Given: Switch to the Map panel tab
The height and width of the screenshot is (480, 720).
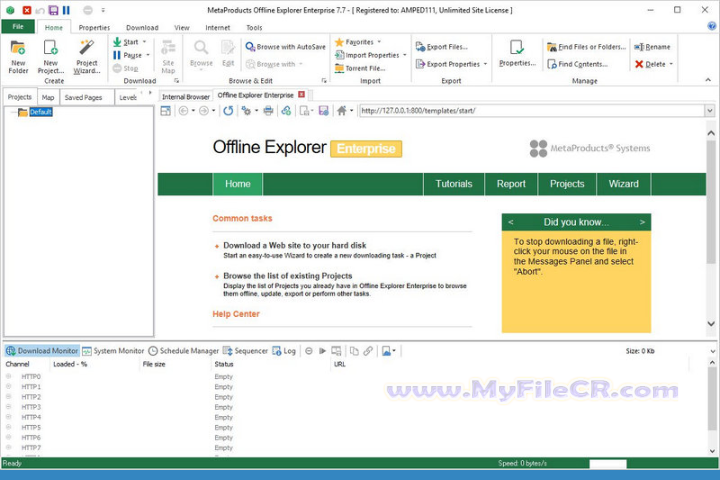Looking at the screenshot, I should pyautogui.click(x=48, y=97).
